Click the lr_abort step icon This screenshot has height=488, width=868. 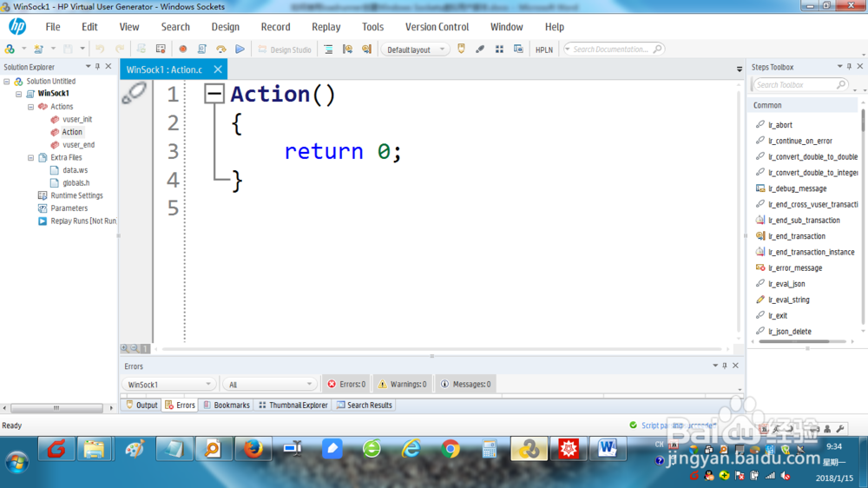760,125
